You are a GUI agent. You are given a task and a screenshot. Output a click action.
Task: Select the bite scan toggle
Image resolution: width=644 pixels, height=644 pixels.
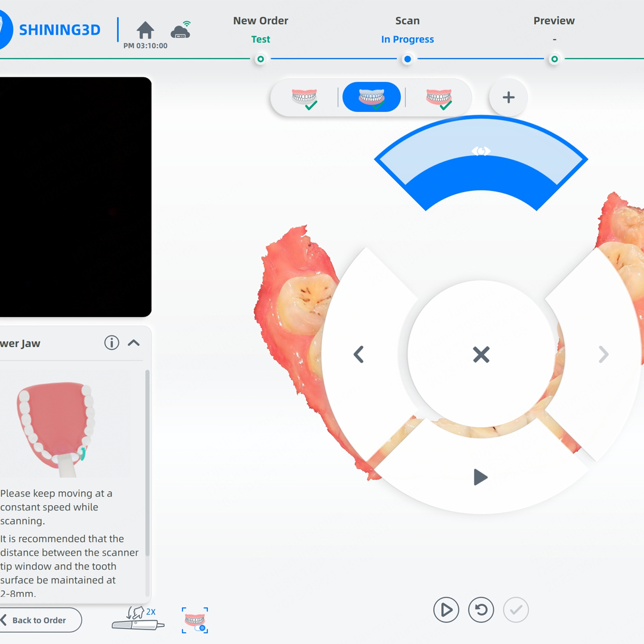point(439,98)
